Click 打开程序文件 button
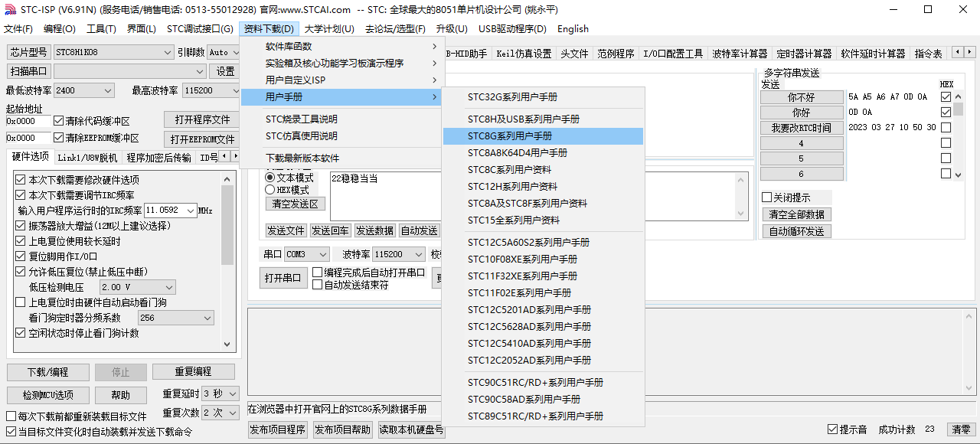This screenshot has width=980, height=444. click(202, 120)
